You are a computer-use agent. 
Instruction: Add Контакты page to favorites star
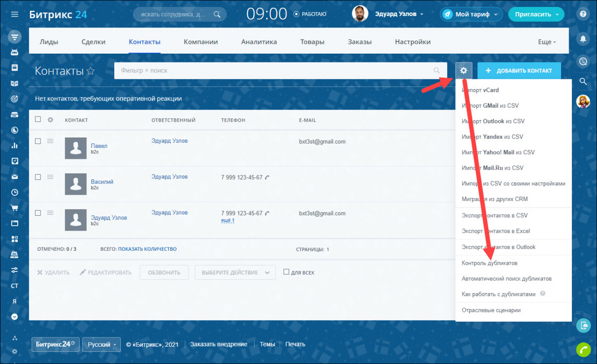pyautogui.click(x=90, y=71)
